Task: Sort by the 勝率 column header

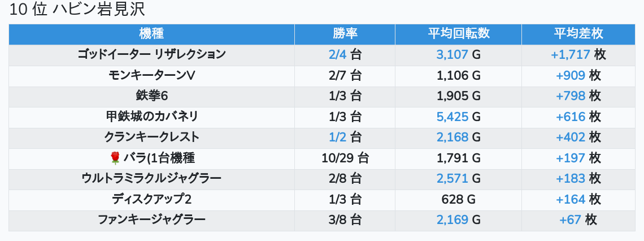Action: click(x=345, y=34)
